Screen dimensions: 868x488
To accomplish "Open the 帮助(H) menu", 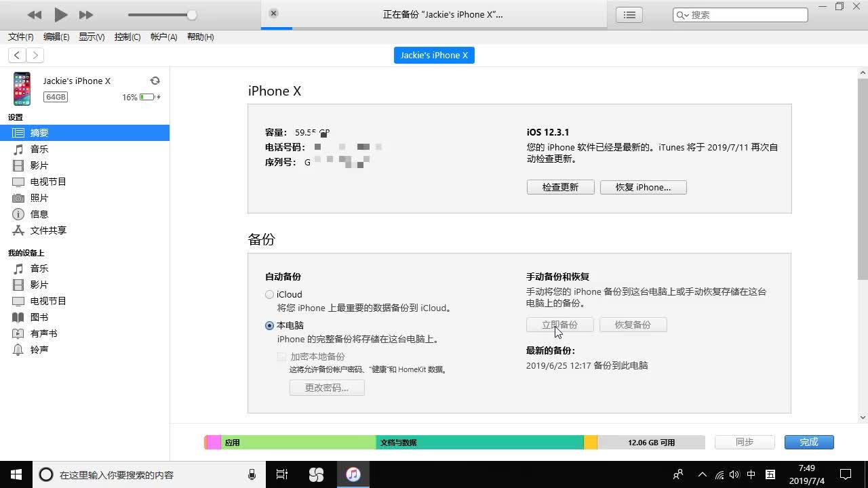I will [x=200, y=37].
